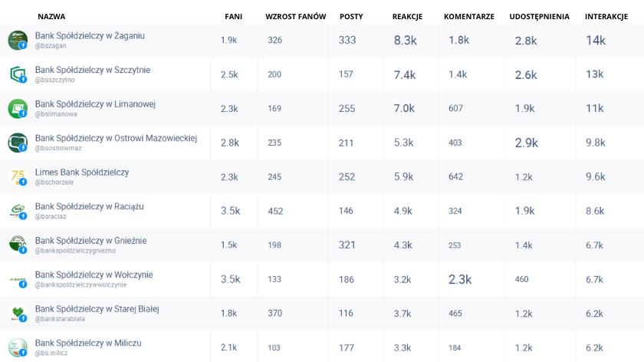Select the 2.3k comments value for Wołczyn
Viewport: 644px width, 362px height.
tap(459, 279)
